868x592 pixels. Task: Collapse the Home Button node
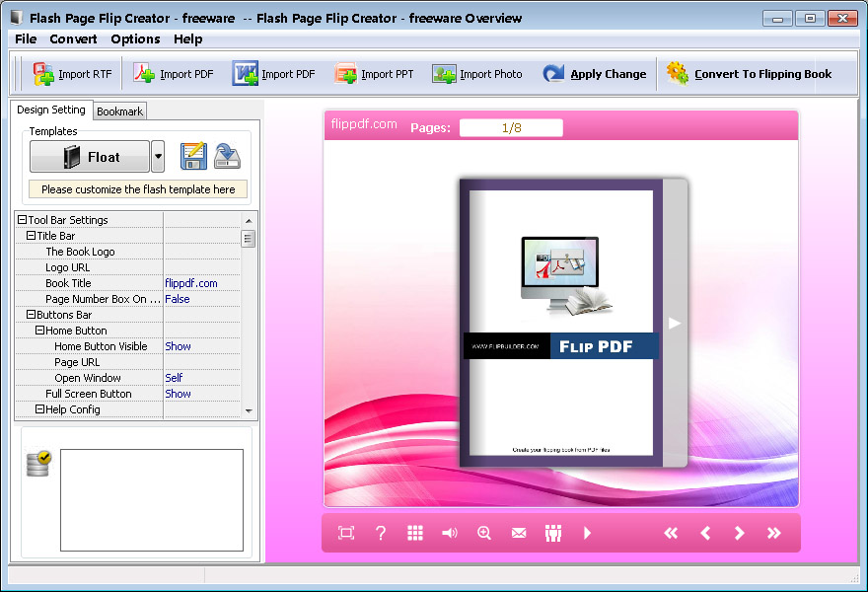[39, 331]
